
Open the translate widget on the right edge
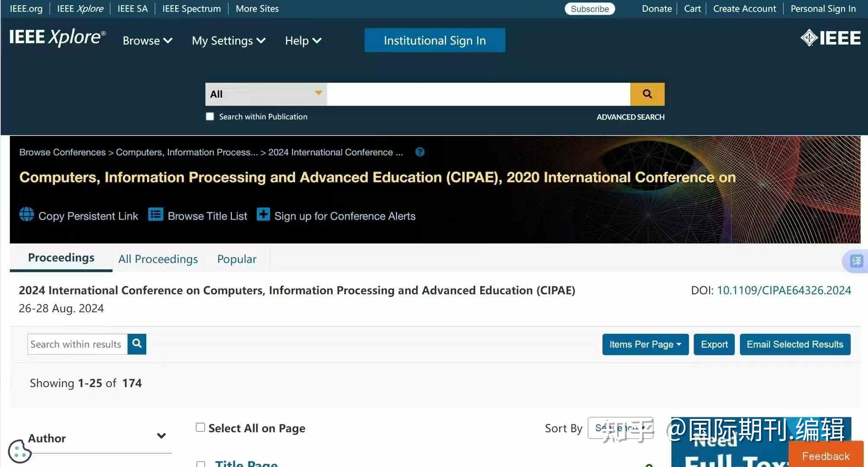tap(855, 261)
